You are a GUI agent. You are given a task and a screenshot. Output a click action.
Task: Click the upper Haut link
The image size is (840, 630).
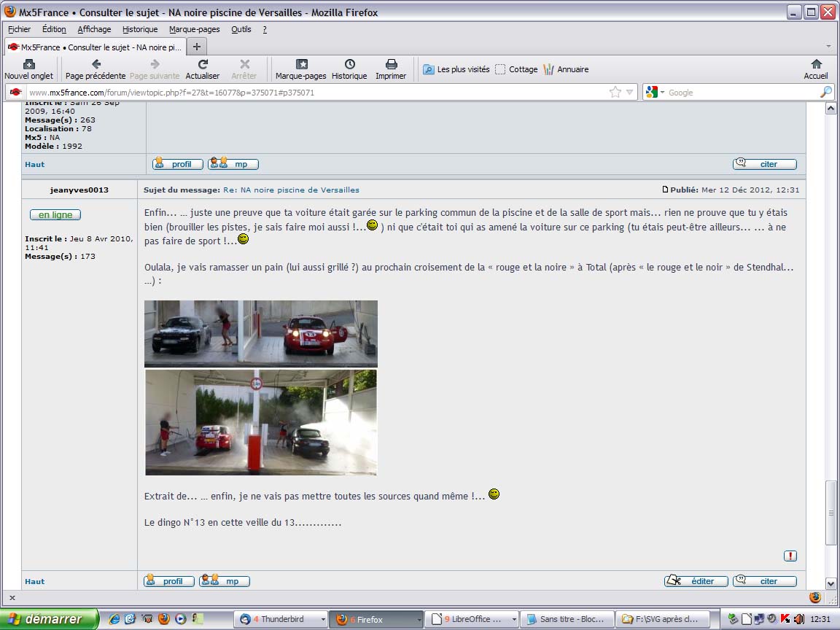(35, 165)
